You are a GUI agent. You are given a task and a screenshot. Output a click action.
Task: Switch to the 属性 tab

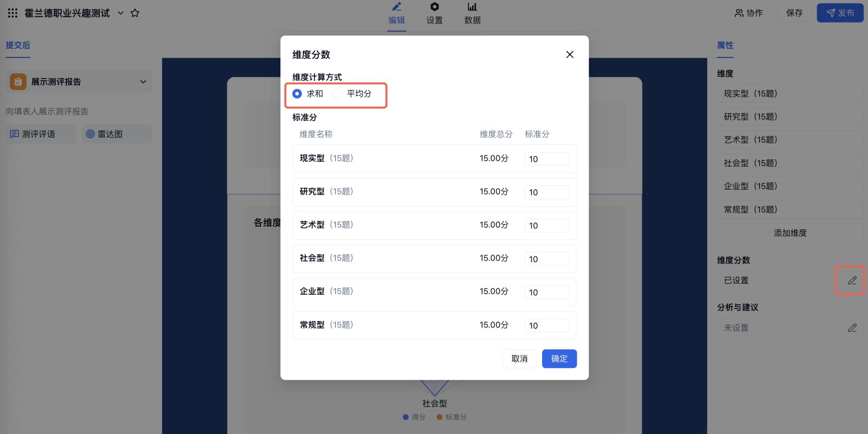pyautogui.click(x=725, y=45)
